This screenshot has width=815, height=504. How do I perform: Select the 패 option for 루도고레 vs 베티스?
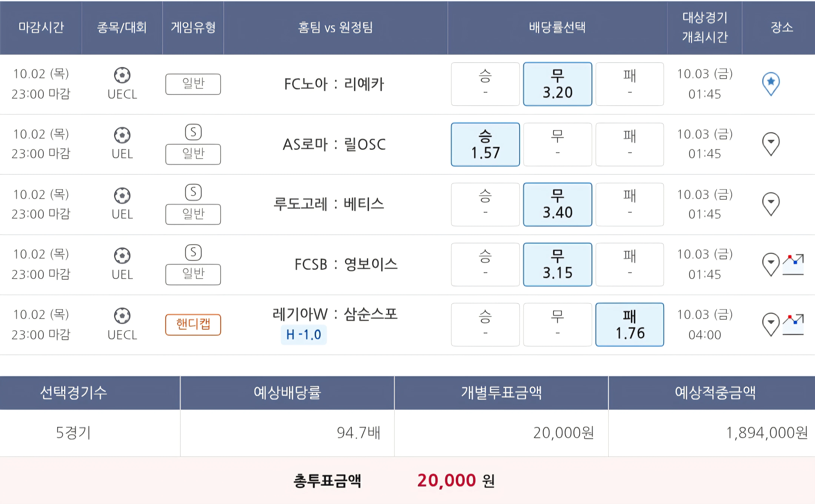point(629,204)
